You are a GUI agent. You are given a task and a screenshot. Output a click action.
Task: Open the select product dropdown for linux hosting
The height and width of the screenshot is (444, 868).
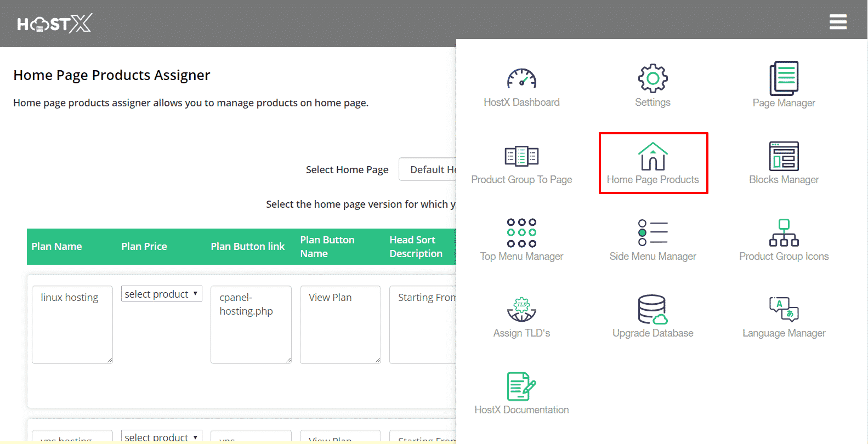(x=162, y=294)
